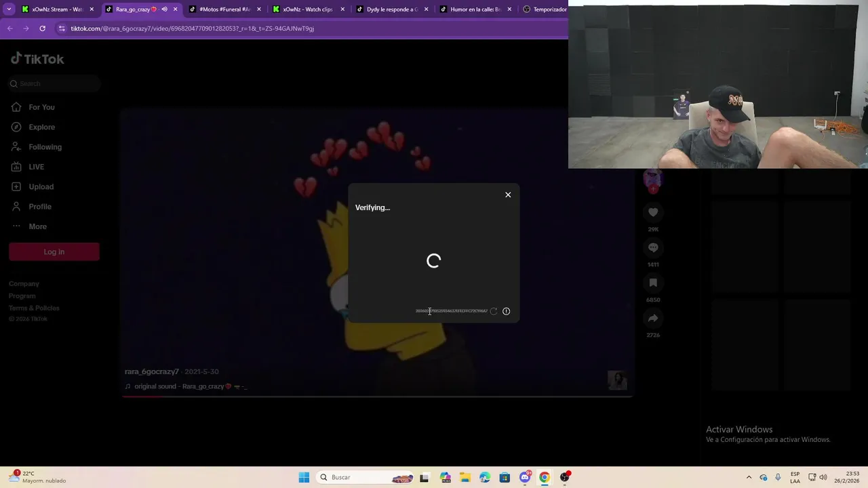Open the tab search dropdown
This screenshot has width=868, height=488.
click(9, 9)
